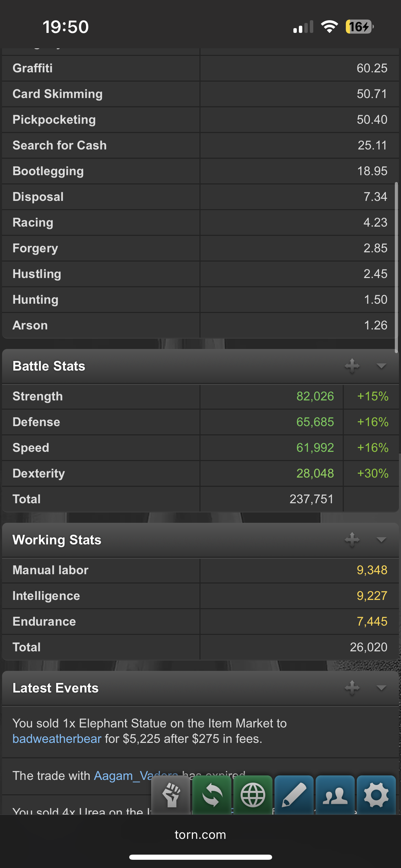401x868 pixels.
Task: Tap the move handle on Working Stats panel
Action: 352,540
